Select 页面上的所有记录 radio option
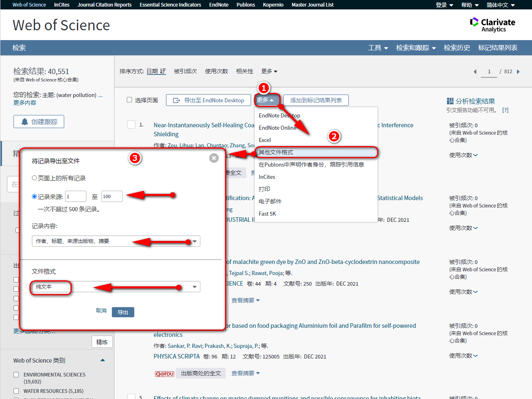Screen dimensions: 532x399 tap(34, 178)
